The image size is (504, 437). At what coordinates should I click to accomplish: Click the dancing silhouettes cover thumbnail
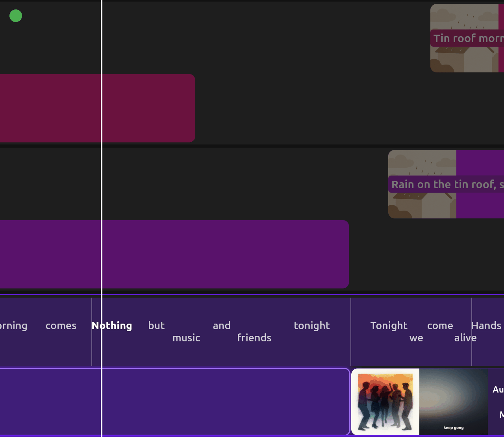click(385, 402)
